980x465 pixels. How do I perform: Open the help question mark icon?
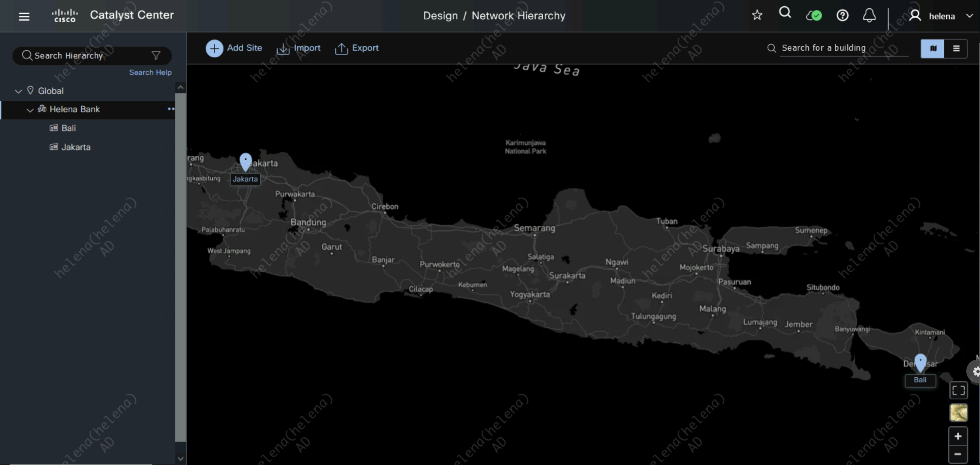842,16
